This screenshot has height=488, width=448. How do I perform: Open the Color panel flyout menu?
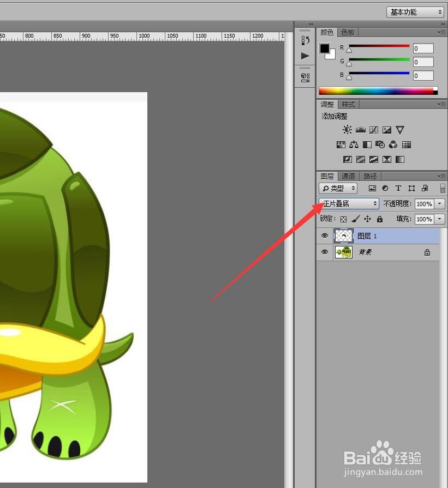441,32
